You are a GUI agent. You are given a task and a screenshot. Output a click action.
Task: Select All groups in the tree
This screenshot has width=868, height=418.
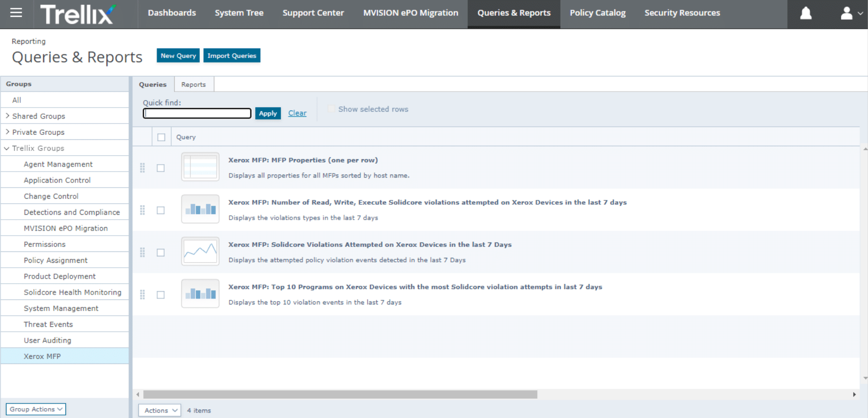click(64, 100)
